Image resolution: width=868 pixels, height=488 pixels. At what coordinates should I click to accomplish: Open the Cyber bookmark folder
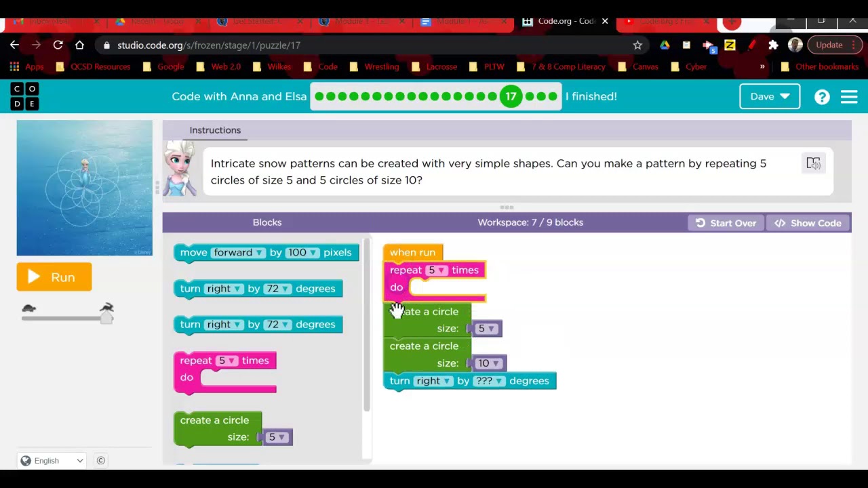pyautogui.click(x=689, y=66)
